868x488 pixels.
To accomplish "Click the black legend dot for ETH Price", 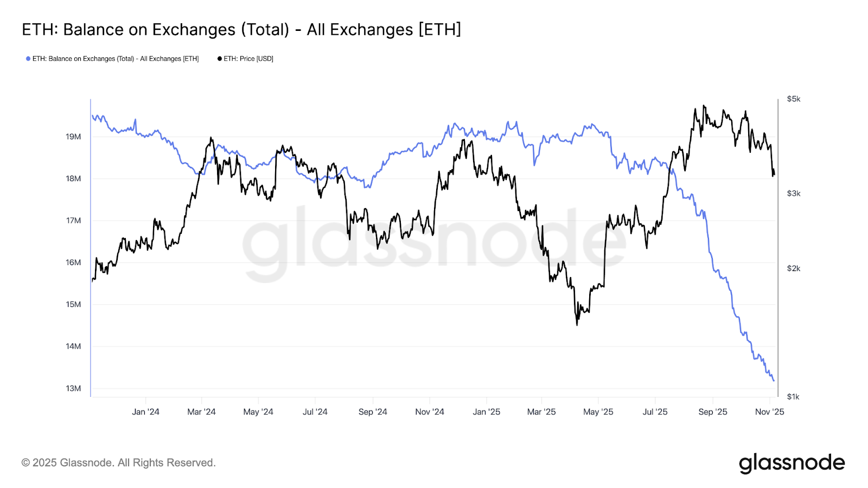I will point(220,59).
